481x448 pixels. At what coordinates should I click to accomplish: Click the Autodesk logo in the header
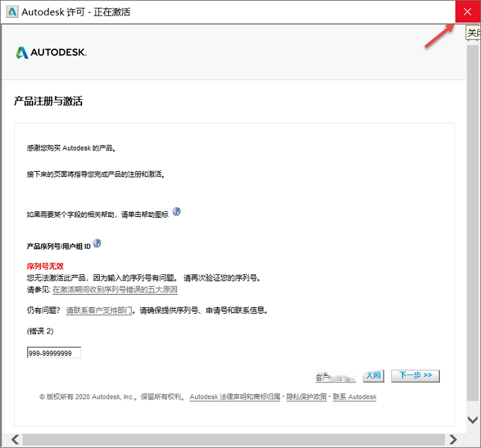51,52
